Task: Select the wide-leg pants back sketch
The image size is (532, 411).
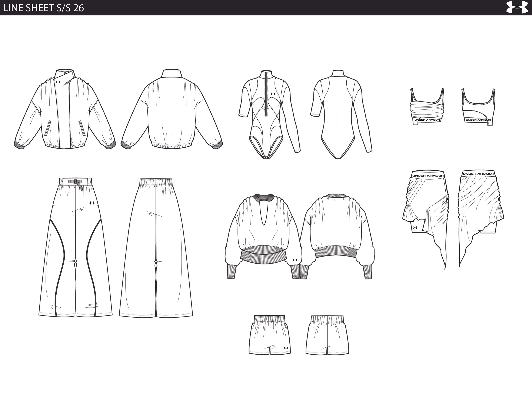Action: tap(156, 248)
